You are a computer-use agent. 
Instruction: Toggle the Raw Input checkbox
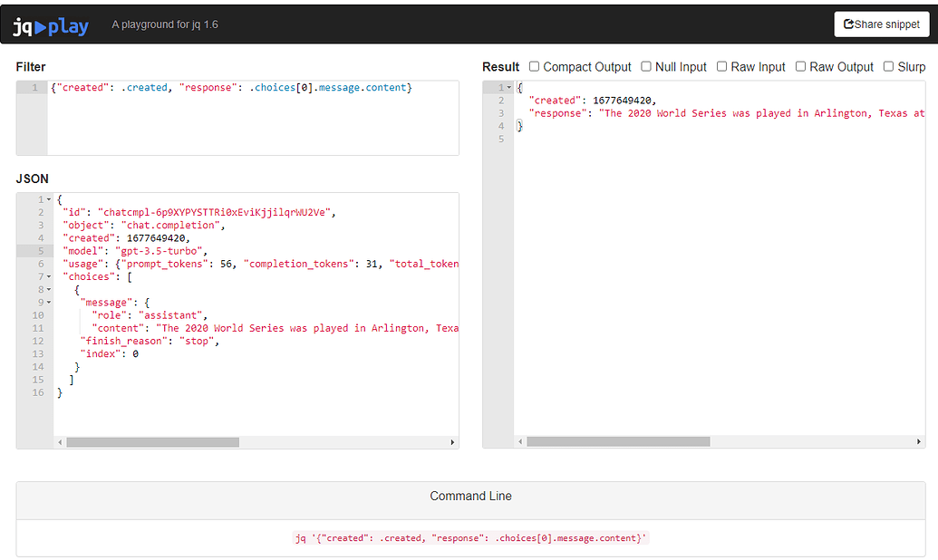[722, 66]
